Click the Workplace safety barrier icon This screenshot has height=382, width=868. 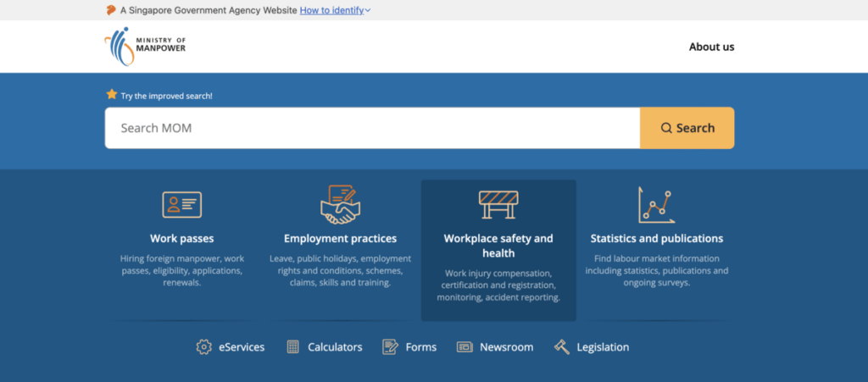[x=498, y=205]
